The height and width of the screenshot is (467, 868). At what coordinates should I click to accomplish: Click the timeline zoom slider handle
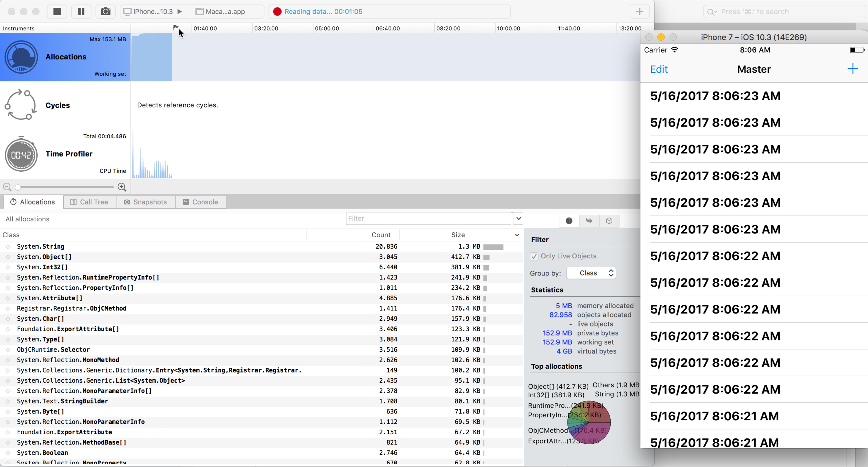18,187
